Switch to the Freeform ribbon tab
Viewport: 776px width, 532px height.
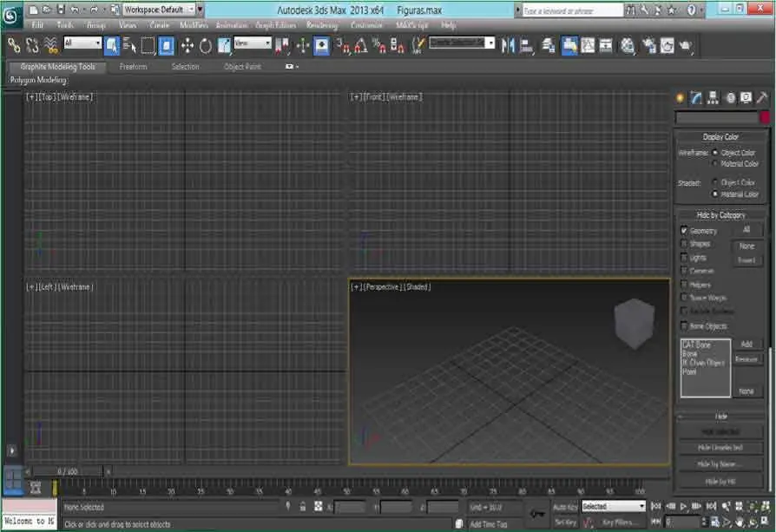click(x=133, y=66)
